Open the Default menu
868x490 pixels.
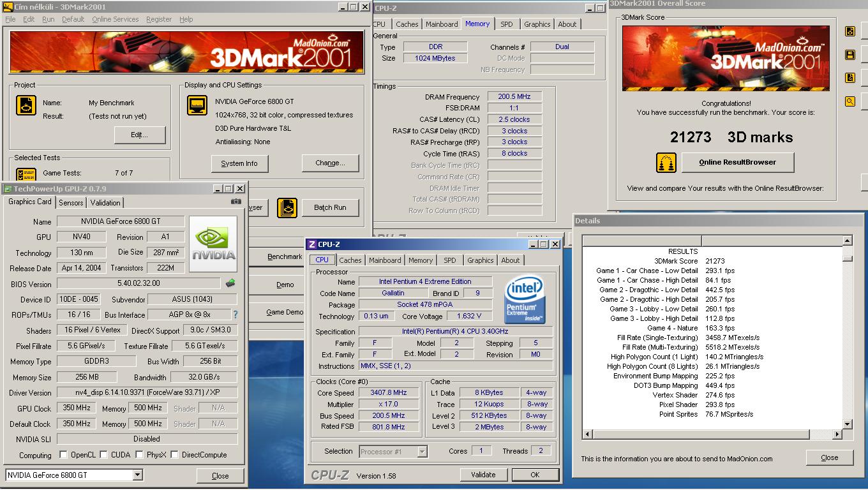[x=73, y=19]
